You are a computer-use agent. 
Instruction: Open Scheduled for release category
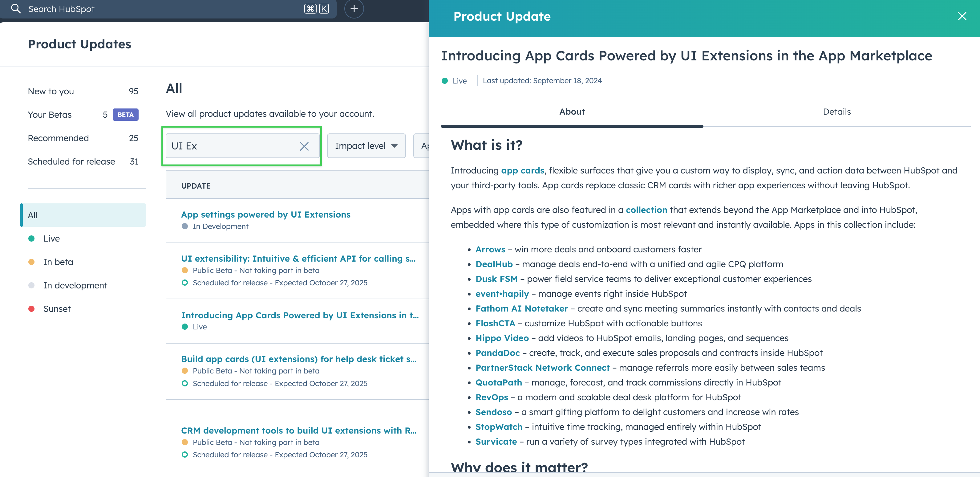coord(83,161)
